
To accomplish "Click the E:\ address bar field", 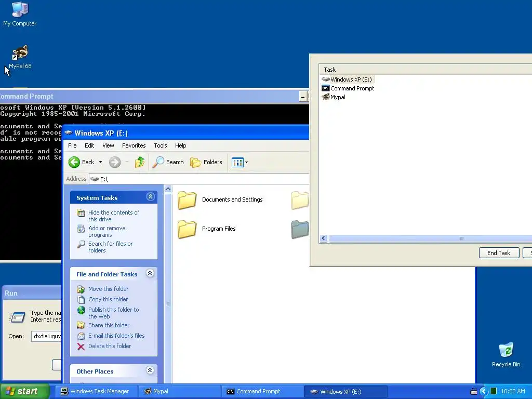I will [x=199, y=179].
